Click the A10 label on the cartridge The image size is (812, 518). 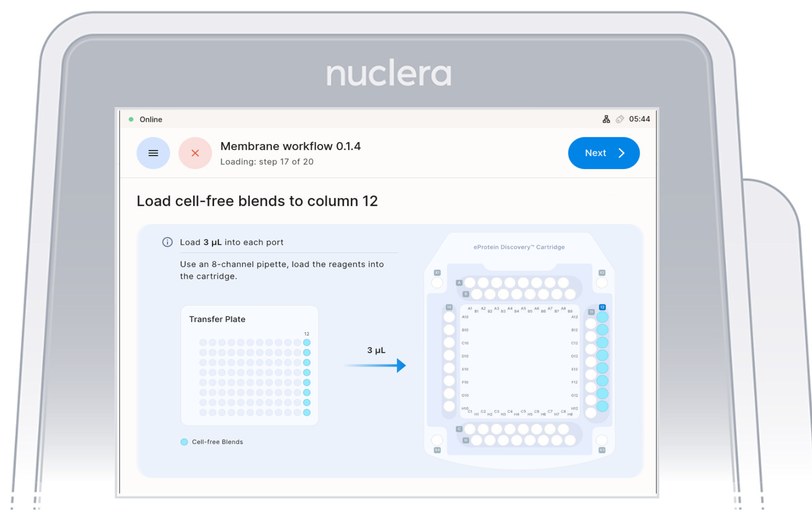(x=465, y=317)
